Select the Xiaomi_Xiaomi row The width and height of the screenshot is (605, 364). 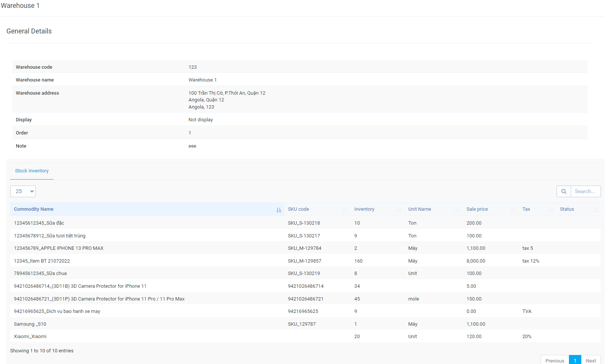150,336
